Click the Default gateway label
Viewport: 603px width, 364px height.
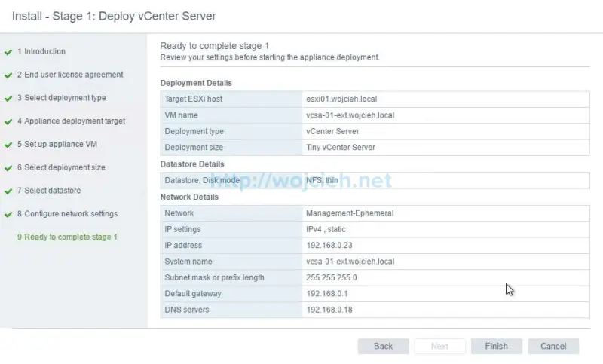tap(193, 294)
